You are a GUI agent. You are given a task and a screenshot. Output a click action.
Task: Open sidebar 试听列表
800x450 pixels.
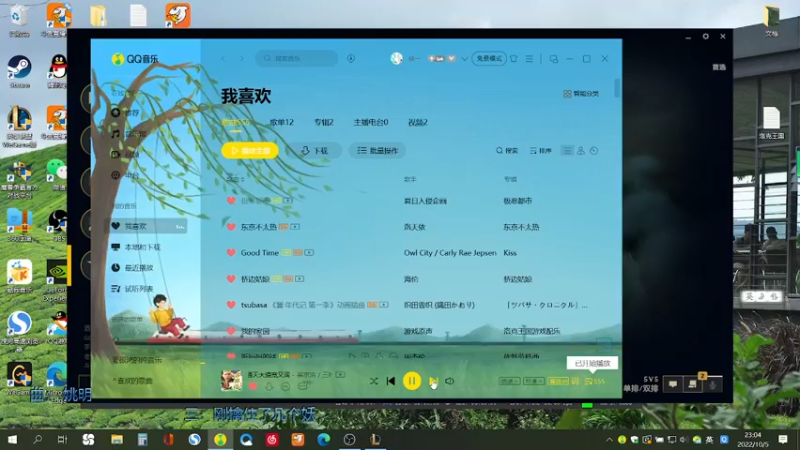[132, 289]
